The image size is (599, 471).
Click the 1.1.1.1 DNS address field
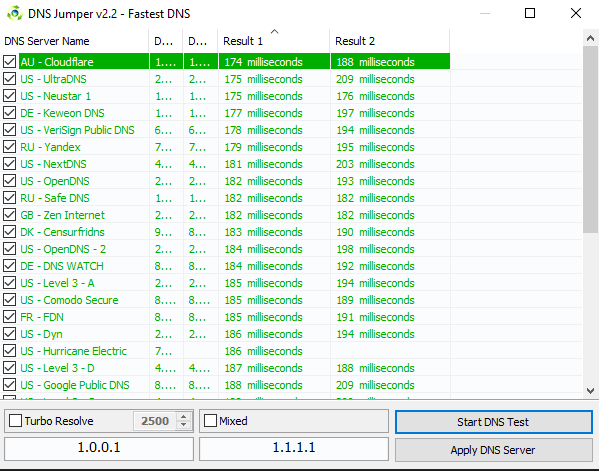294,448
